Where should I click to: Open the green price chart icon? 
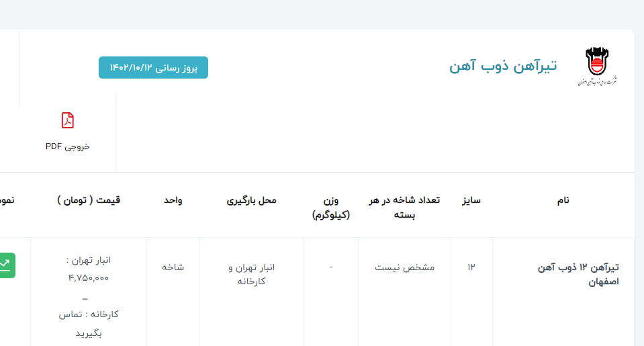point(7,265)
